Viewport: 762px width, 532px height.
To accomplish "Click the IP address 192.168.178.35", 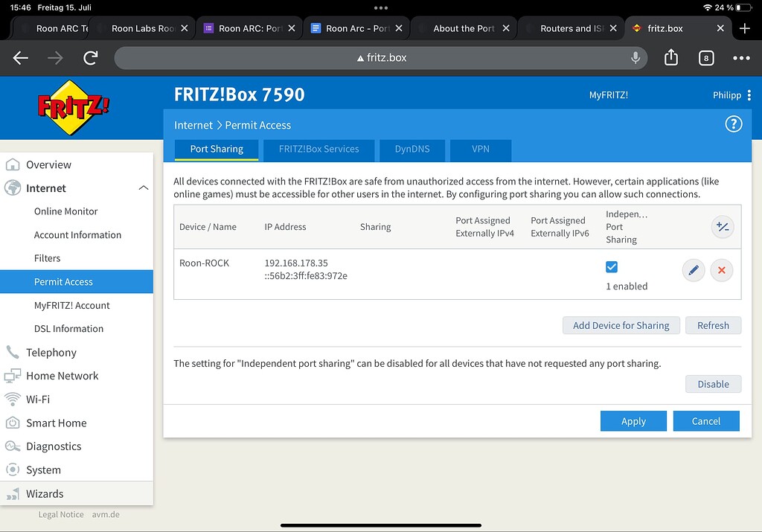I will click(296, 263).
